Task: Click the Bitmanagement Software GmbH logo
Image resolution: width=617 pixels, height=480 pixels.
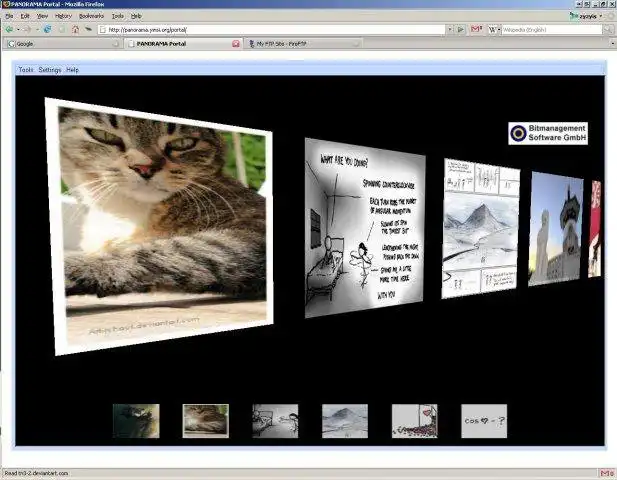Action: tap(548, 133)
